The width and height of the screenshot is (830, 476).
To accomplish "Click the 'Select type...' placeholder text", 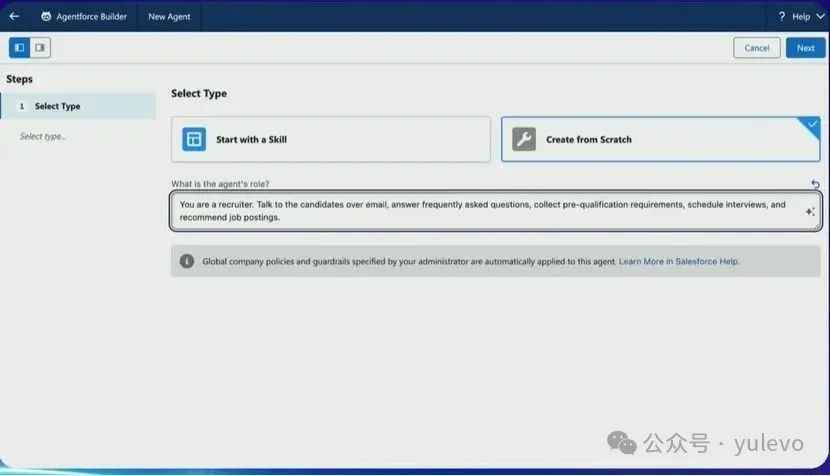I will pos(43,137).
